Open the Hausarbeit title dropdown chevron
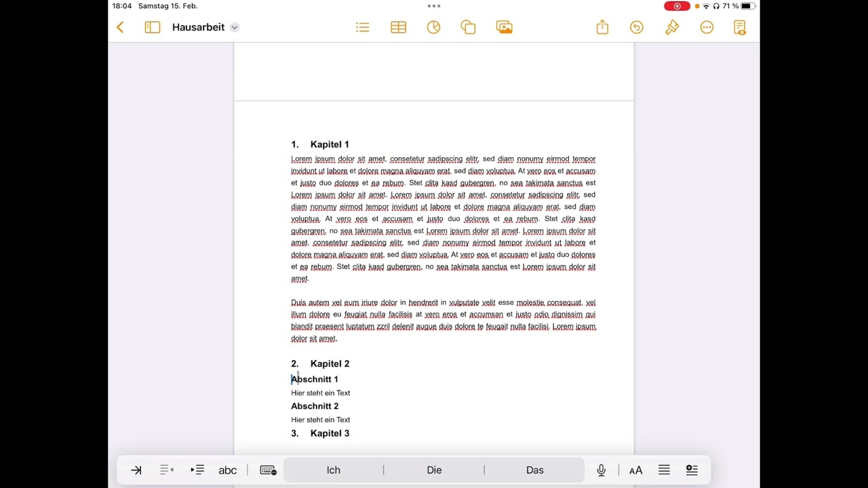 [x=234, y=27]
